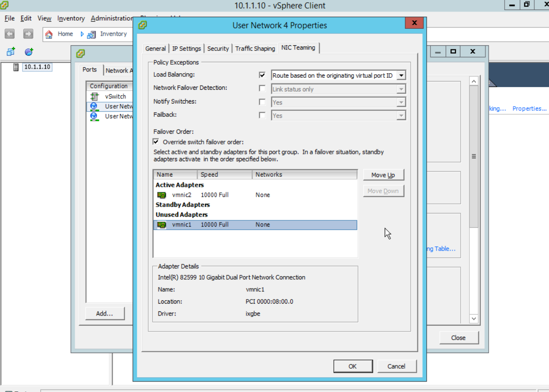
Task: Click the forward navigation arrow icon
Action: point(28,34)
